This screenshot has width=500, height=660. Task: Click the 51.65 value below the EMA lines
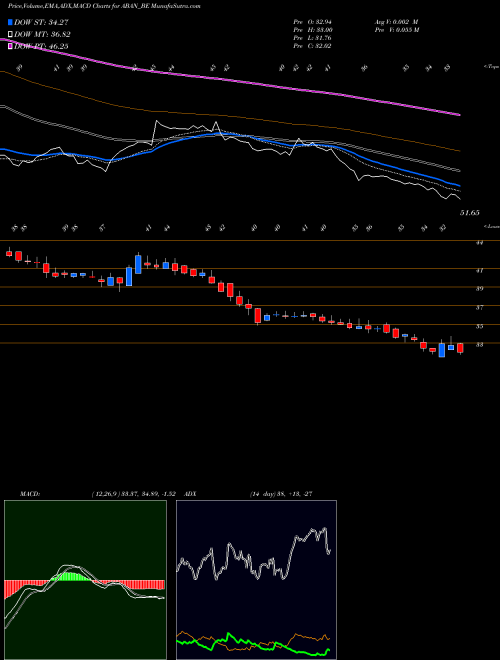[469, 213]
